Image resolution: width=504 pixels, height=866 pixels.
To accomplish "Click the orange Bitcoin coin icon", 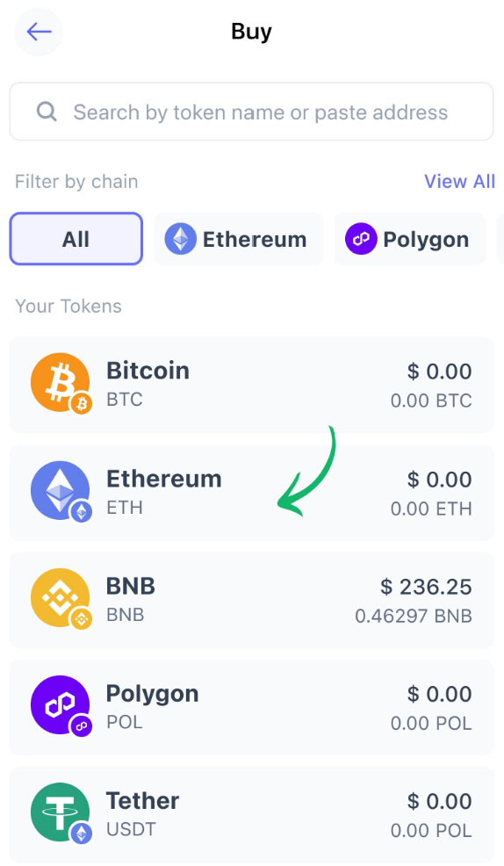I will click(61, 383).
